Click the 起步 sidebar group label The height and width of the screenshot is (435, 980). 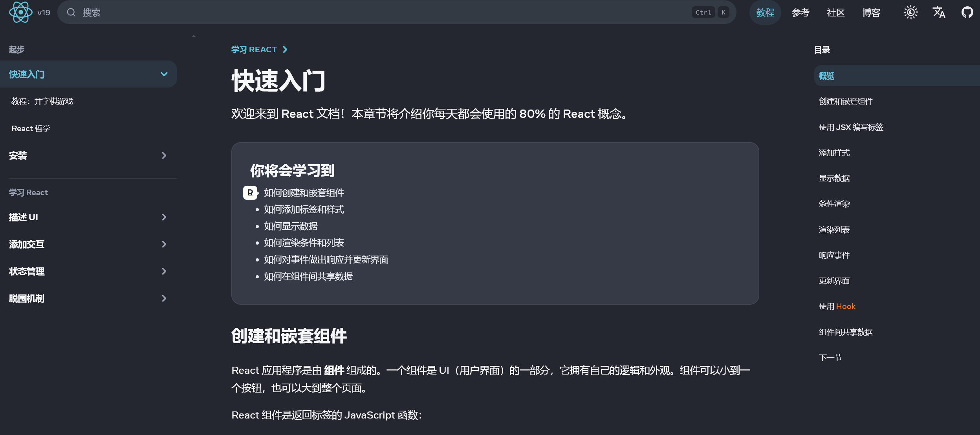point(16,49)
